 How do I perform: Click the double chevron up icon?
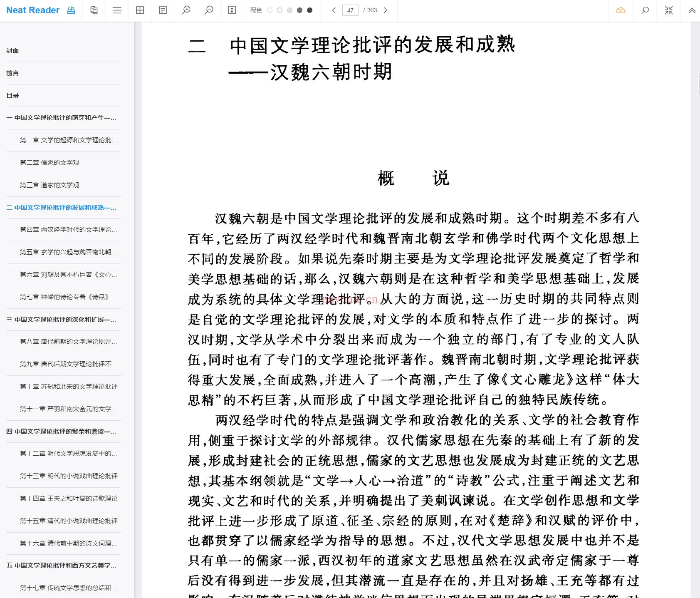coord(692,11)
